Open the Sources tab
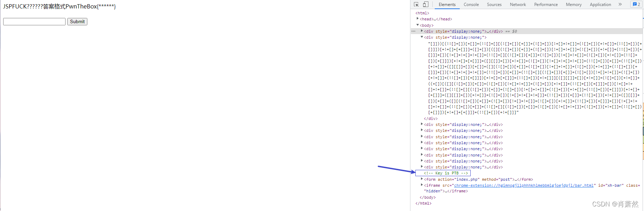The width and height of the screenshot is (644, 211). click(494, 5)
